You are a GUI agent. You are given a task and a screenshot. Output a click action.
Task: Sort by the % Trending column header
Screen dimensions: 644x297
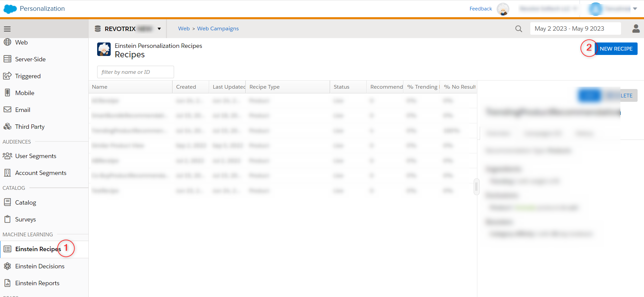tap(422, 87)
